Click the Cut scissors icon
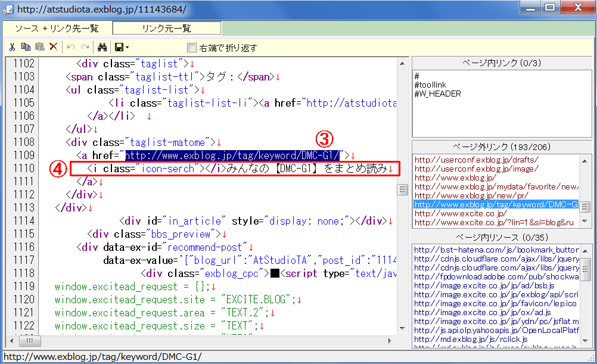Screen dimensions: 597x364 [x=12, y=47]
